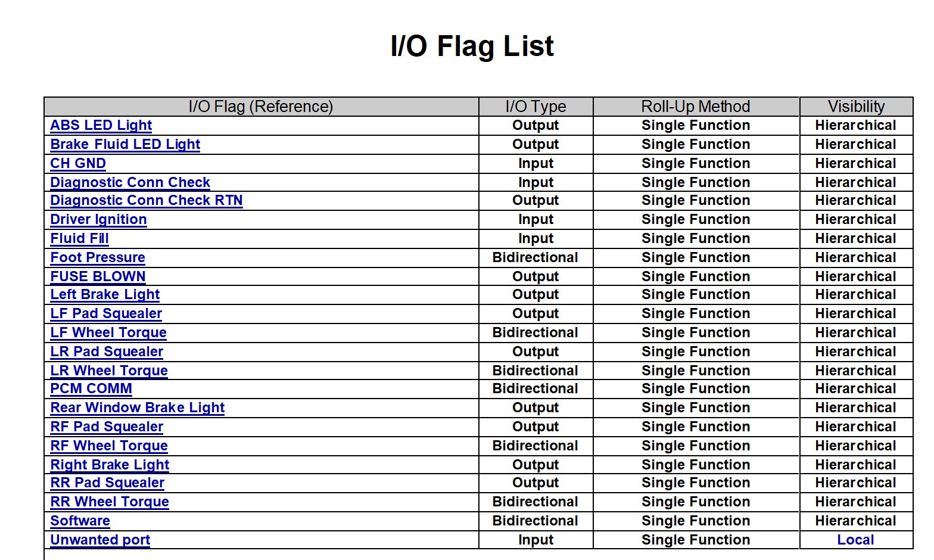Open the Diagnostic Conn Check RTN link

tap(147, 200)
